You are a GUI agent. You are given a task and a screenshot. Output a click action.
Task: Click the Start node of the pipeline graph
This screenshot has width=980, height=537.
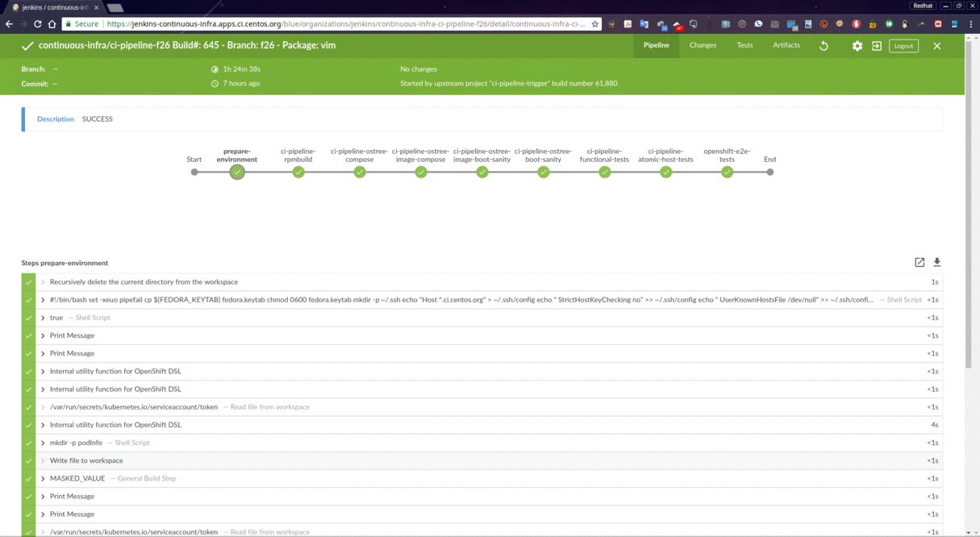click(194, 172)
